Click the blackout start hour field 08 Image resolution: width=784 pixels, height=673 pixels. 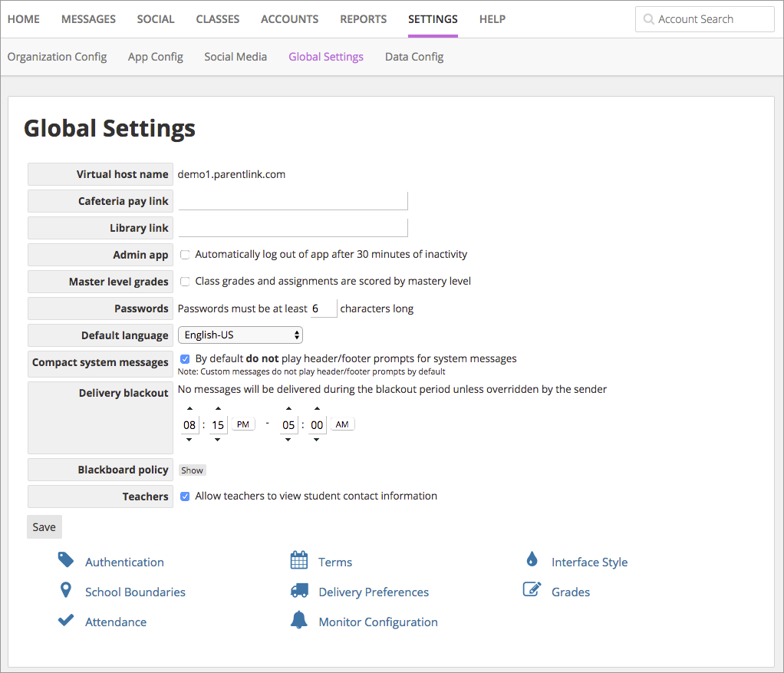189,425
